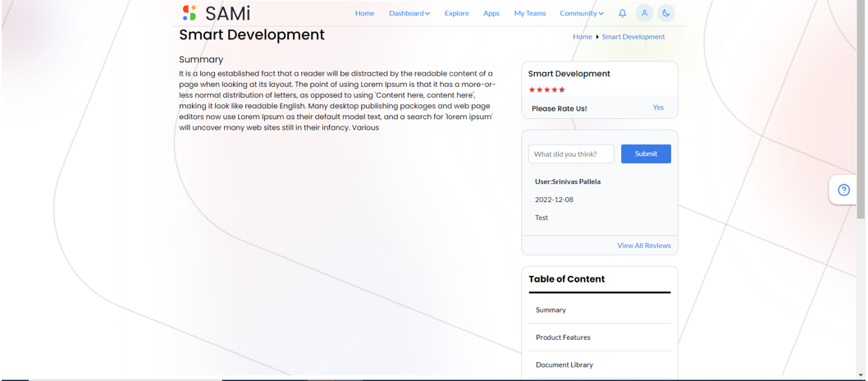Expand the Community dropdown menu
Viewport: 868px width, 381px height.
pyautogui.click(x=582, y=13)
